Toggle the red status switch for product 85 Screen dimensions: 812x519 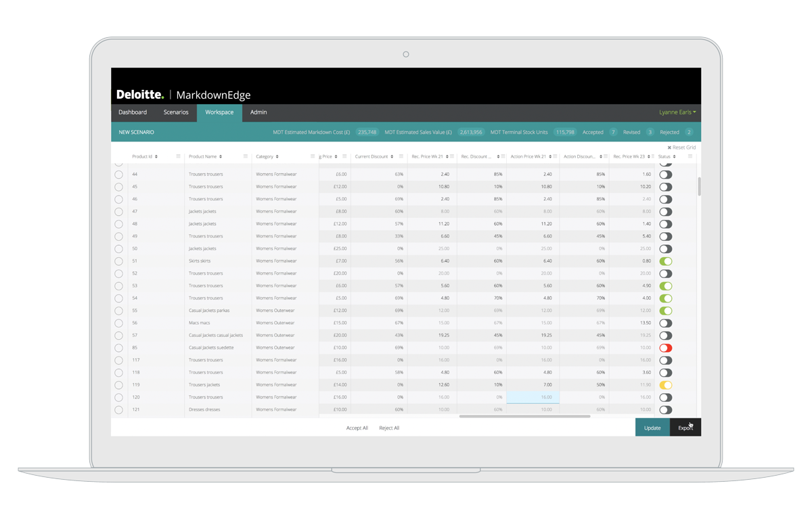pyautogui.click(x=666, y=348)
